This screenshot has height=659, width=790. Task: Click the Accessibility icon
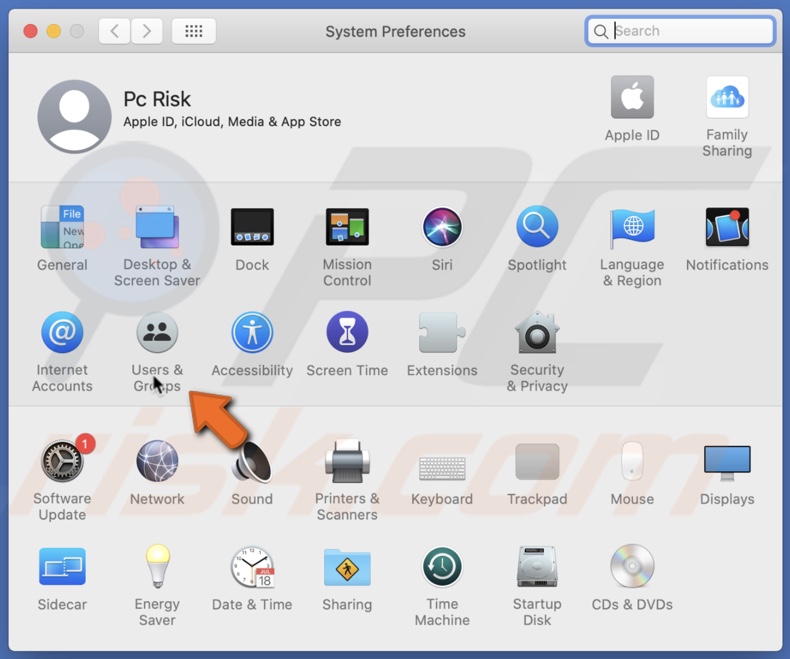tap(252, 334)
